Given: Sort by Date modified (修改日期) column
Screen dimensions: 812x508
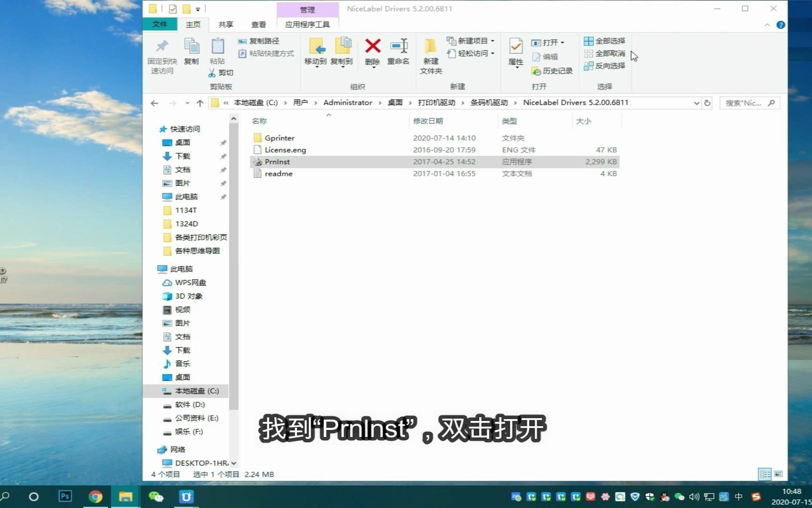Looking at the screenshot, I should tap(428, 121).
